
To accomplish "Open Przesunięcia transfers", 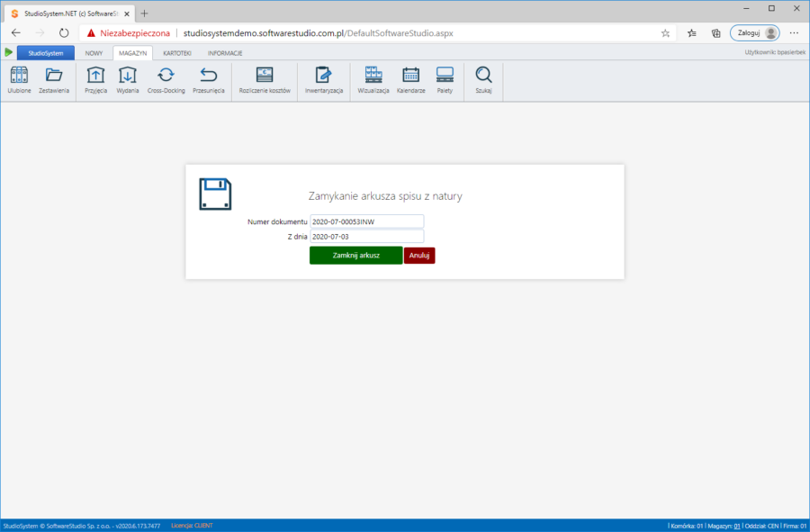I will click(209, 80).
